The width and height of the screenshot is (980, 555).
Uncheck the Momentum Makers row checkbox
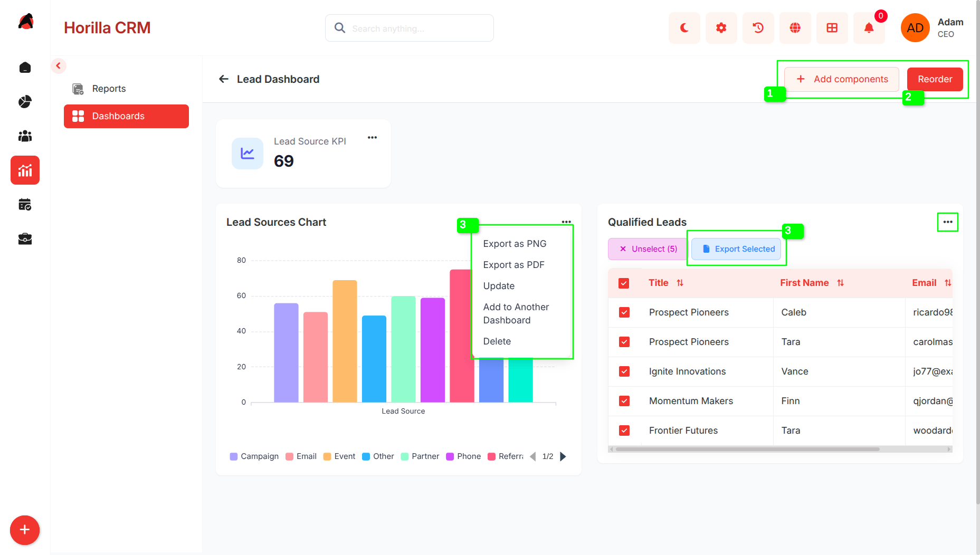[624, 401]
